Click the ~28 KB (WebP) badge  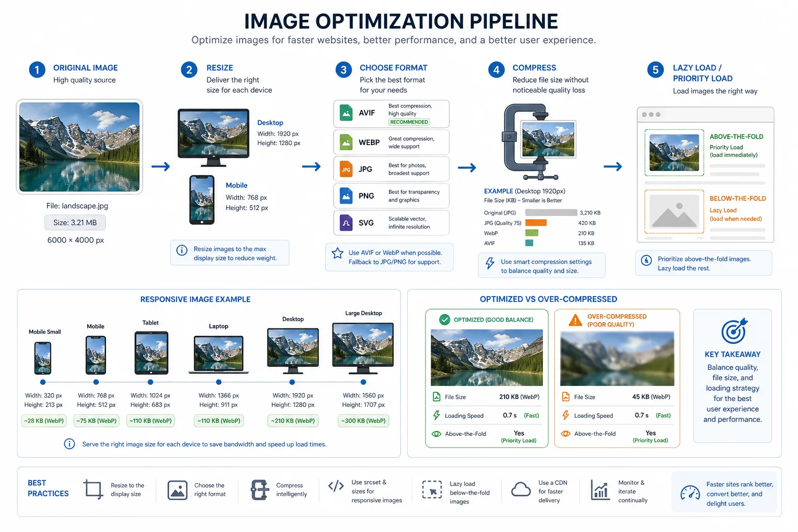[x=44, y=421]
